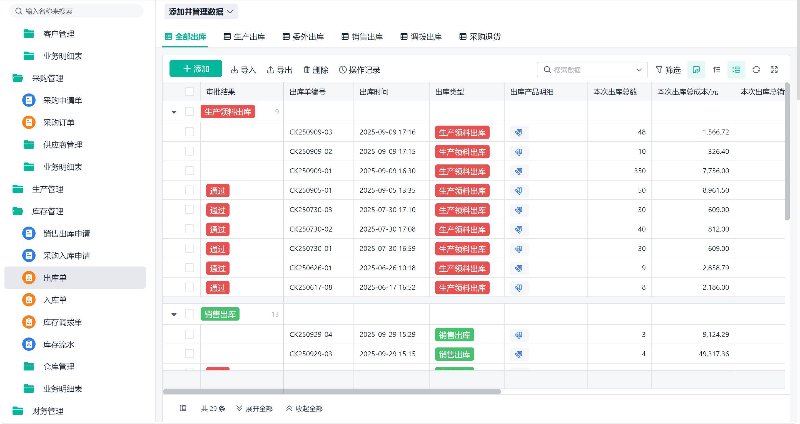Click the 出库单编号 column header
The image size is (800, 424).
(308, 92)
